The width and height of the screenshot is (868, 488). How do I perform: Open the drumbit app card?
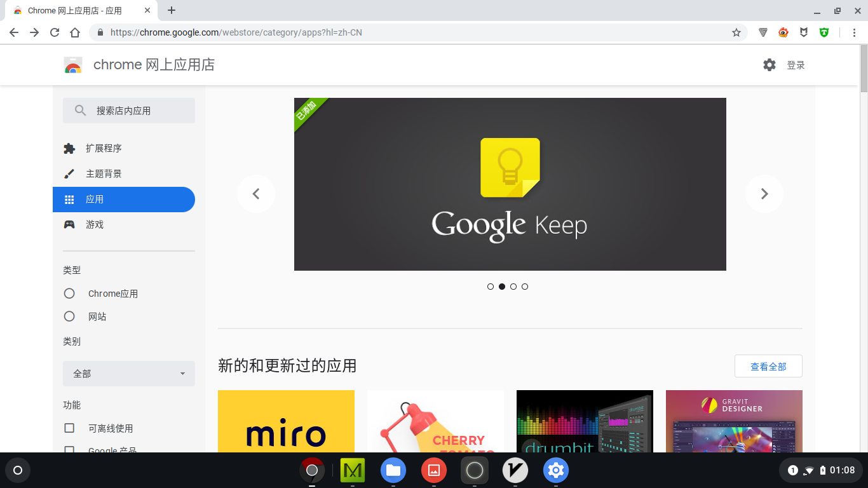[x=585, y=421]
